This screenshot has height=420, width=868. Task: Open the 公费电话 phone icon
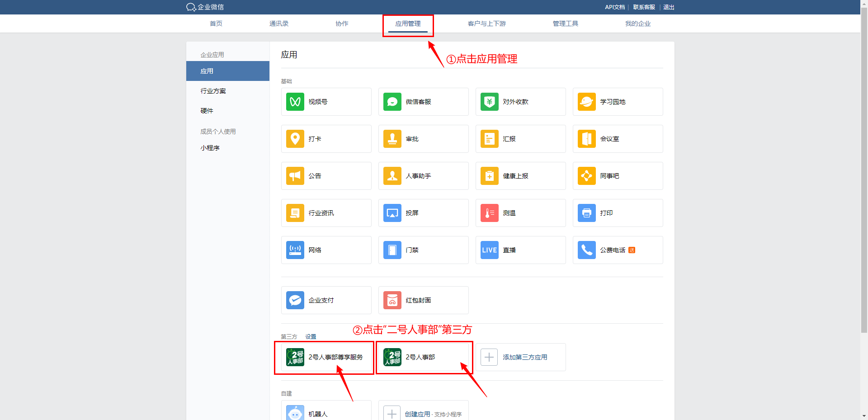click(x=587, y=250)
